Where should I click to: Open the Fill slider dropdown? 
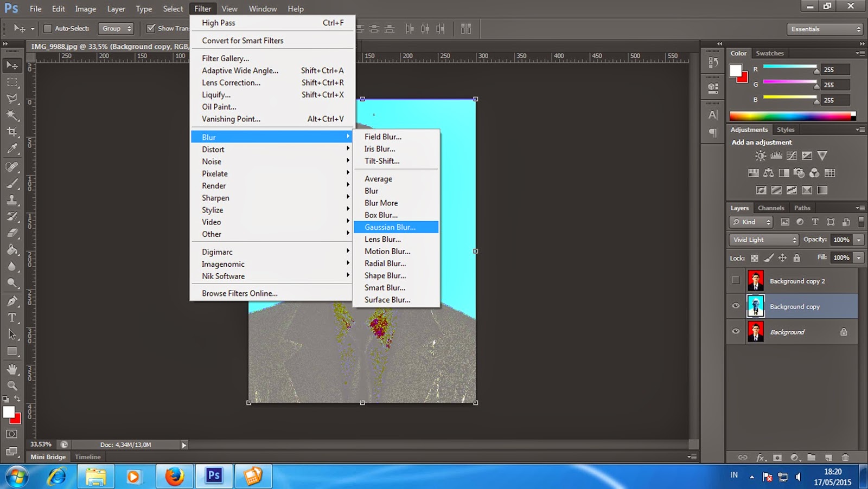[859, 258]
